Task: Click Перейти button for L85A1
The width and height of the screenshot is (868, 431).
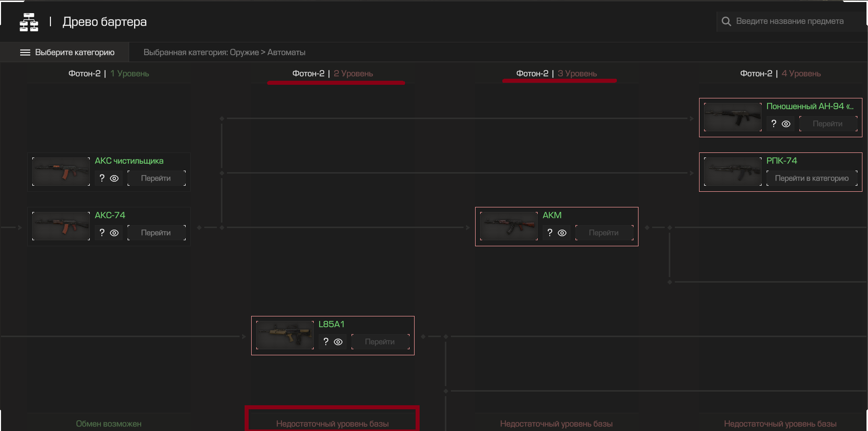Action: pyautogui.click(x=380, y=342)
